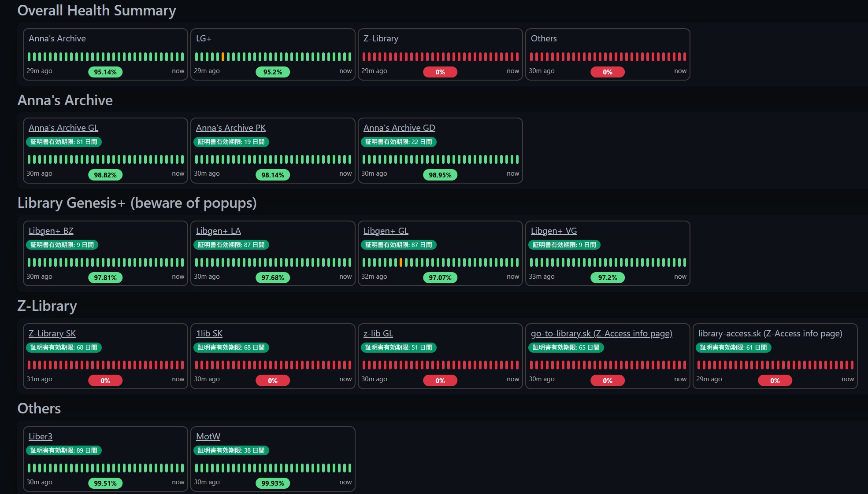Click the 0% badge in Z-Library summary card

(x=440, y=72)
